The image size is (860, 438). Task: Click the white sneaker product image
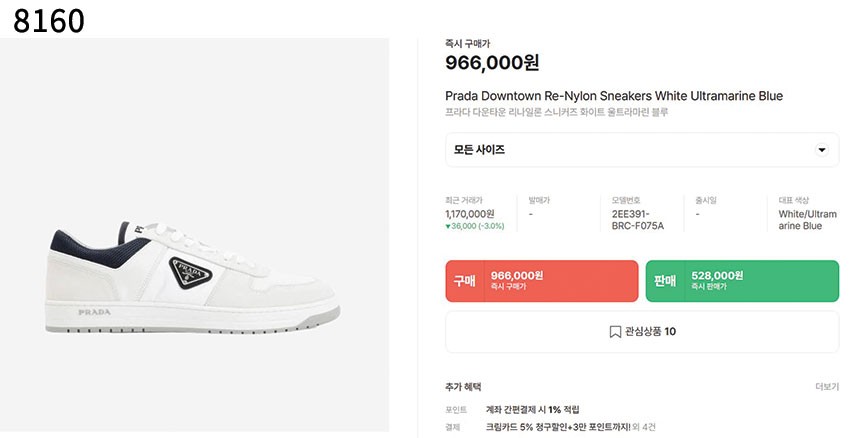(x=193, y=277)
